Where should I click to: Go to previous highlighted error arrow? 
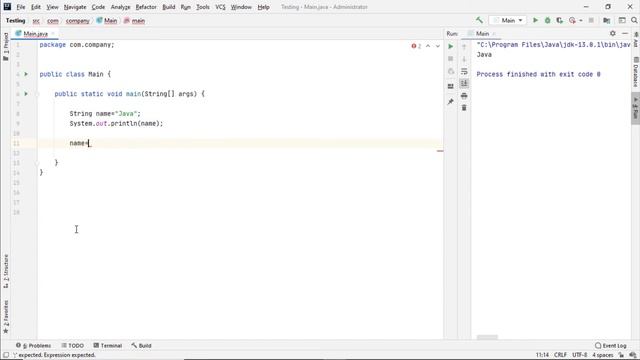pos(428,46)
